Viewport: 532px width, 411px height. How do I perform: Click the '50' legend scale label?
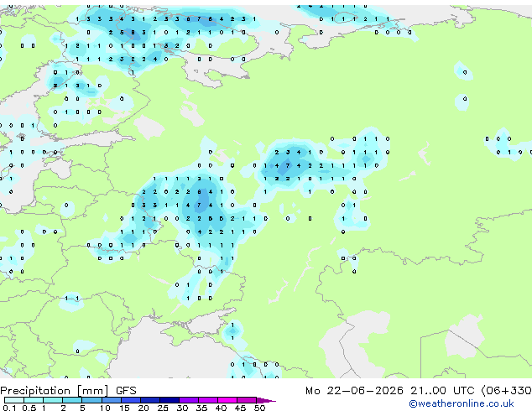point(259,408)
